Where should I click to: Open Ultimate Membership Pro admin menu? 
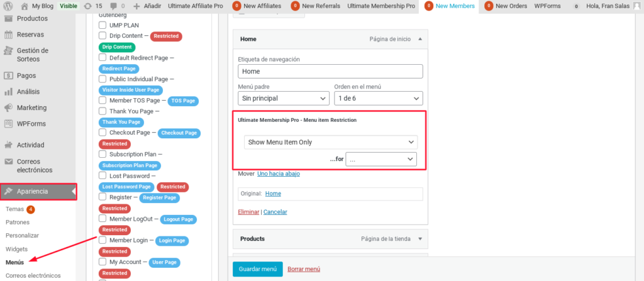(381, 6)
